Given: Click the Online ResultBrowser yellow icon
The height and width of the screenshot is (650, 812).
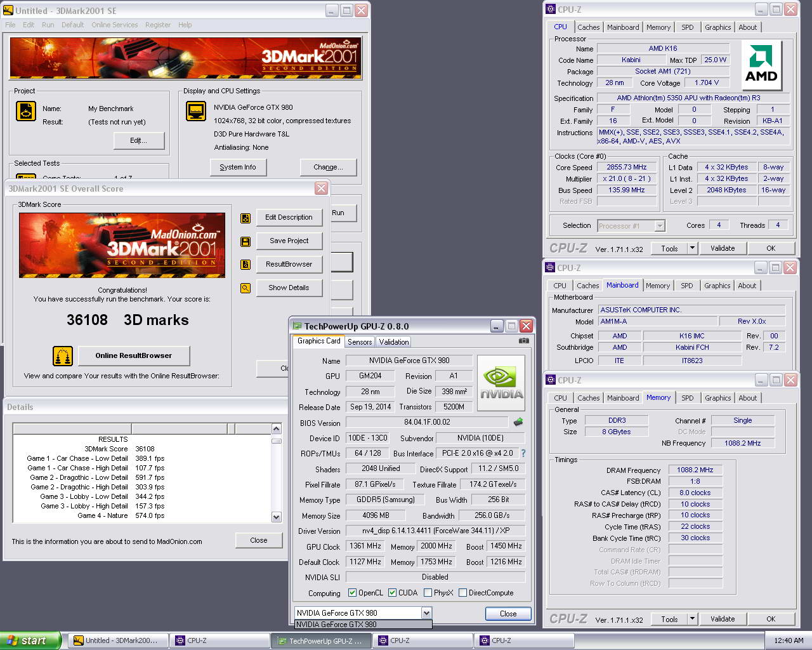Looking at the screenshot, I should (x=63, y=356).
